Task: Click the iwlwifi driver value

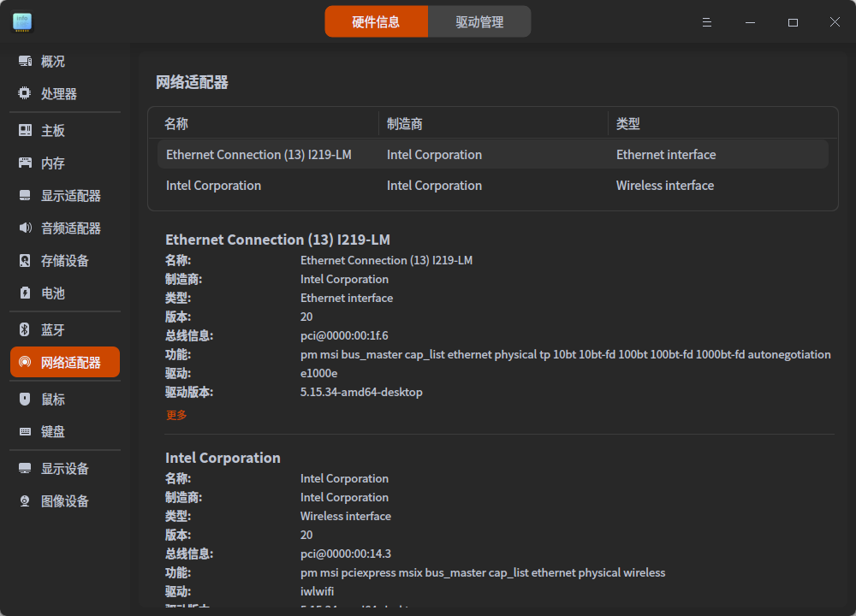Action: (318, 591)
